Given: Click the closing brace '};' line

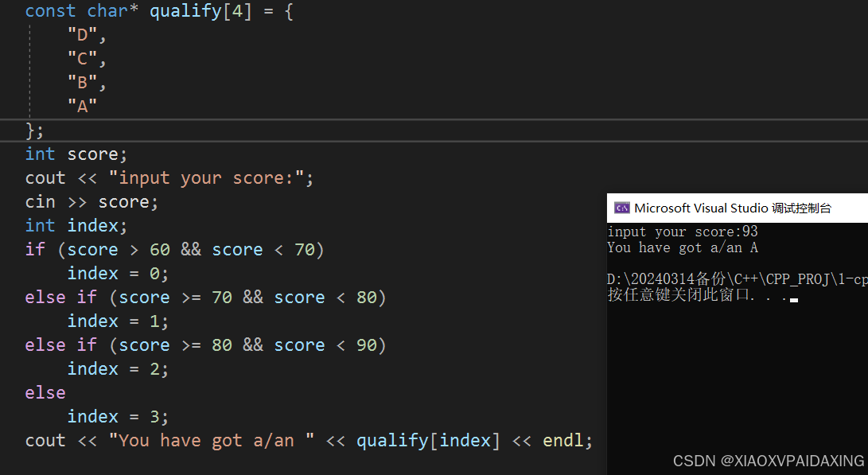Looking at the screenshot, I should pyautogui.click(x=34, y=130).
